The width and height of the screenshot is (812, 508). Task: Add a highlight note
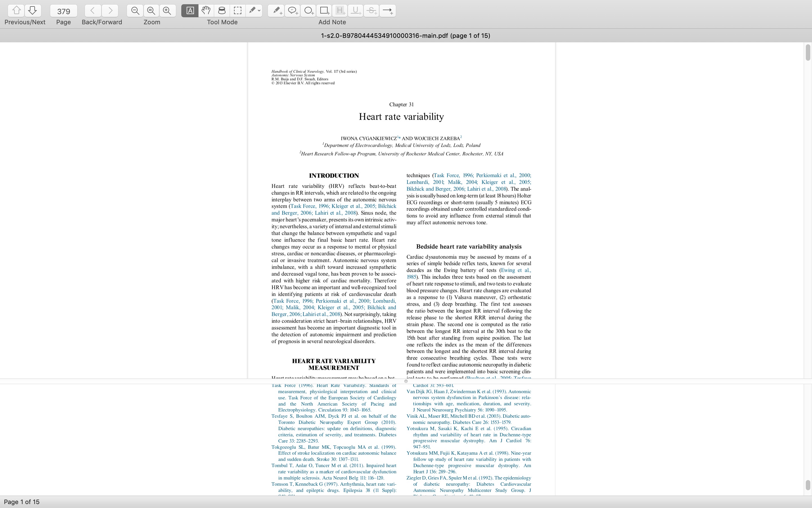(x=340, y=11)
